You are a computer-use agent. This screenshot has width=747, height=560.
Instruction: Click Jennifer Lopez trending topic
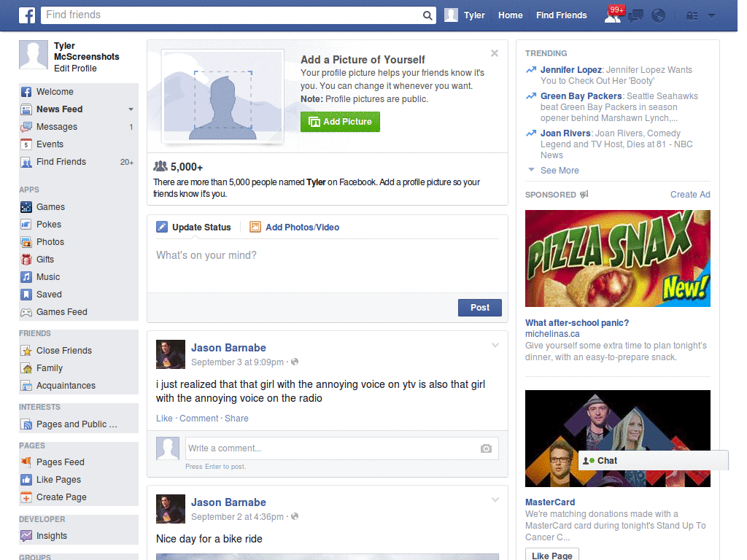point(570,70)
